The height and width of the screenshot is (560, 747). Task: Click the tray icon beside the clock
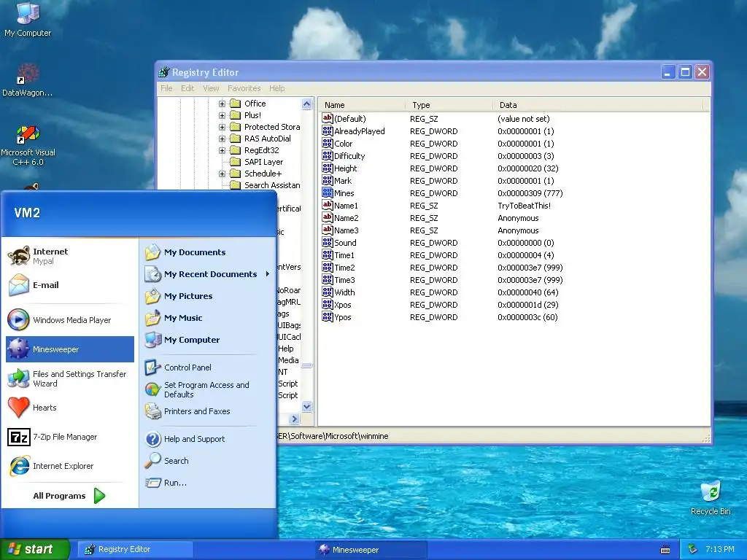693,549
